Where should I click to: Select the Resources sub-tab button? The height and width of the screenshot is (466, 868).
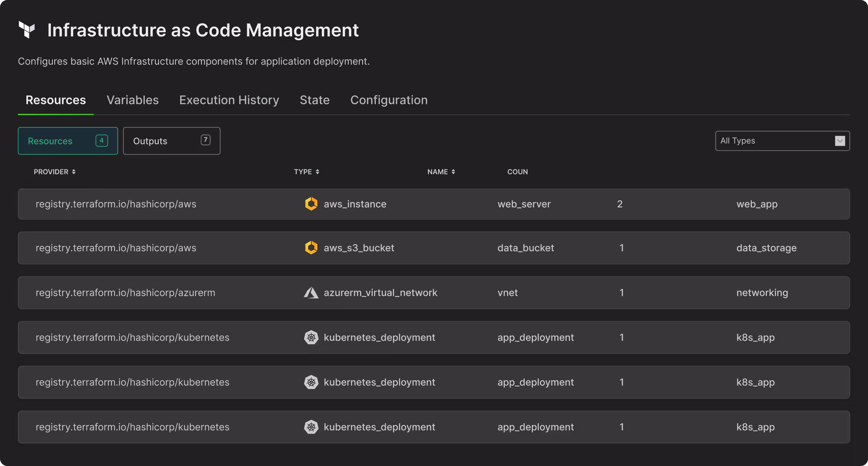coord(68,141)
